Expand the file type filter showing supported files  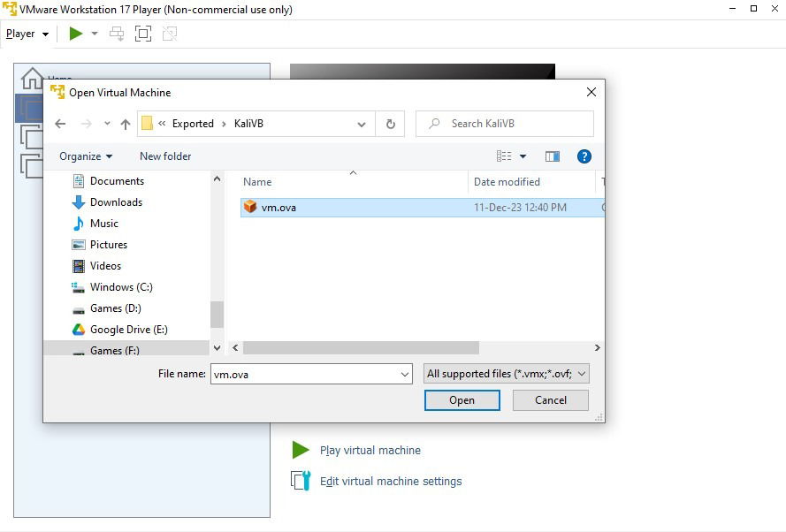(x=581, y=373)
